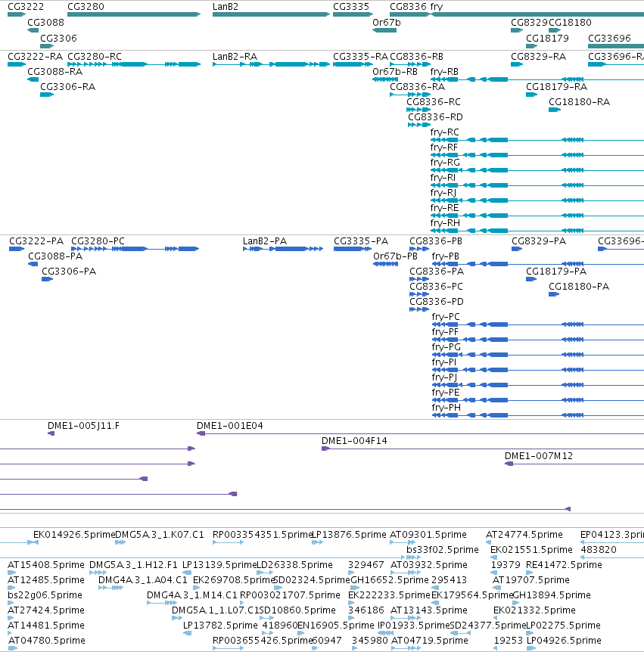Click EST label AT24774.5prime
This screenshot has width=644, height=652.
[524, 534]
